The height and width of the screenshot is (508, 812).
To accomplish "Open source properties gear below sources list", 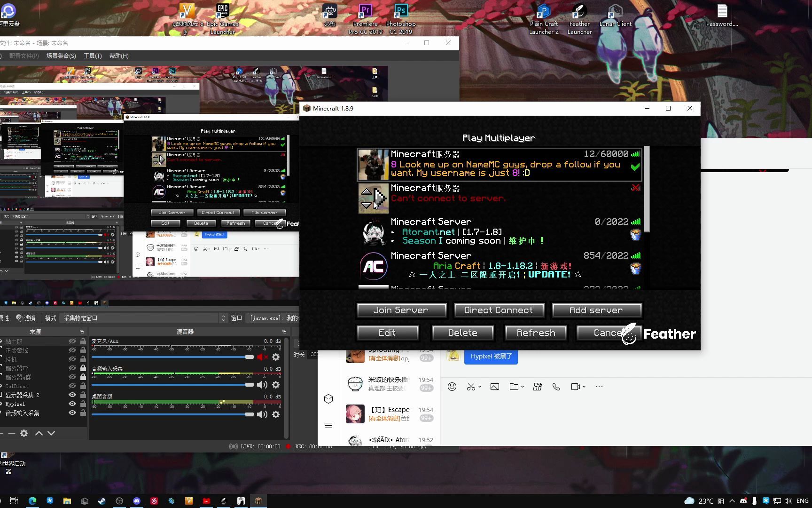I will [24, 433].
